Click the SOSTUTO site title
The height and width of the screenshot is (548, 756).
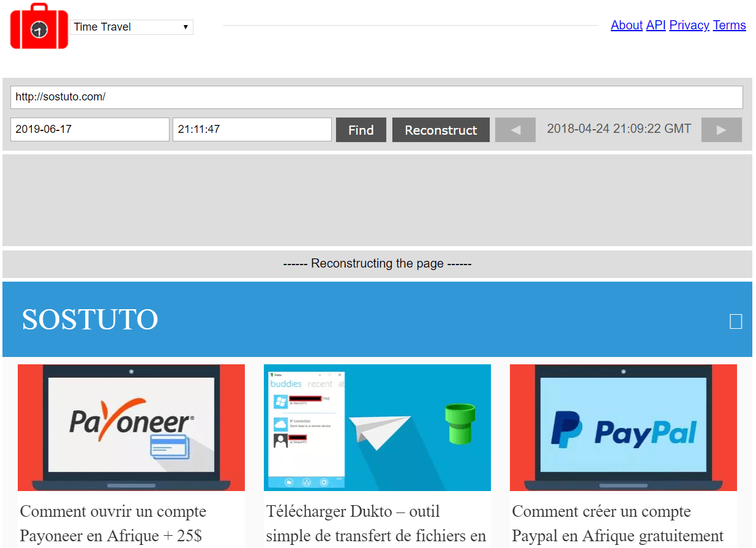(x=90, y=319)
